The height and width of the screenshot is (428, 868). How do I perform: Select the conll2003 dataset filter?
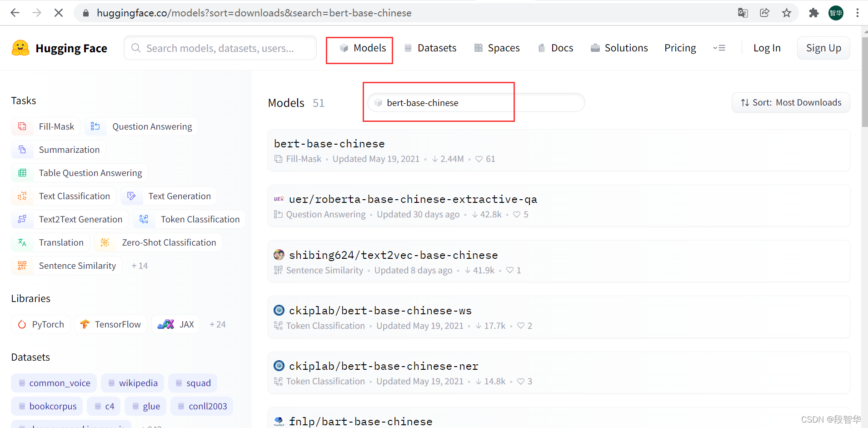coord(202,406)
